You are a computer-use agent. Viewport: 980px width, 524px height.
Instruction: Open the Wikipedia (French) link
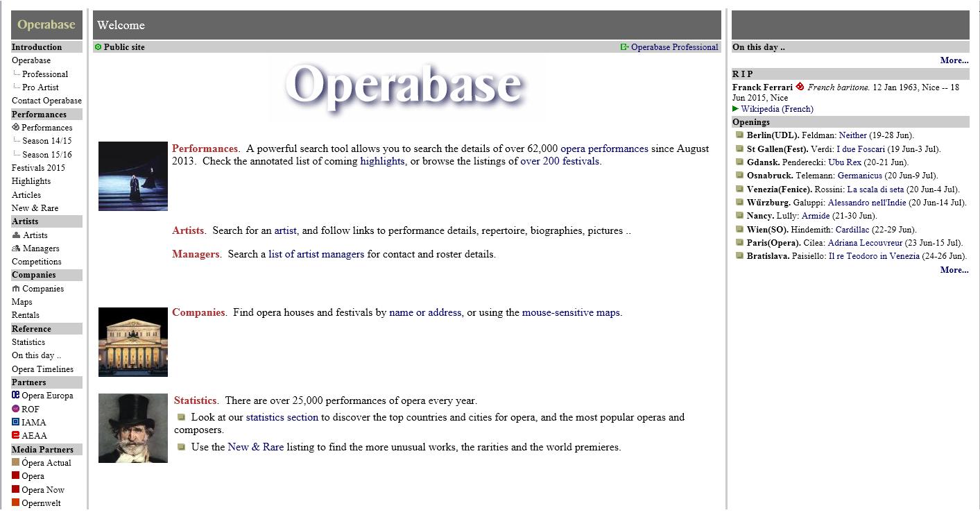point(777,109)
